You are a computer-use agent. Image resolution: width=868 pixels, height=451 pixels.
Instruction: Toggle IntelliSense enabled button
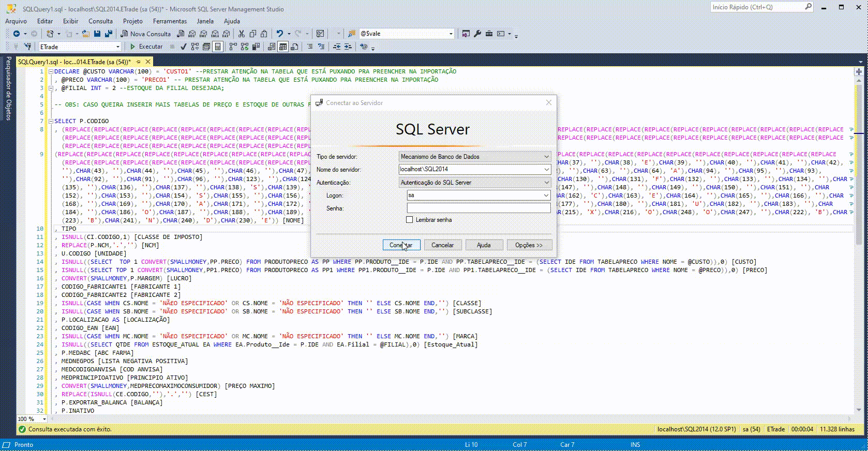click(218, 47)
